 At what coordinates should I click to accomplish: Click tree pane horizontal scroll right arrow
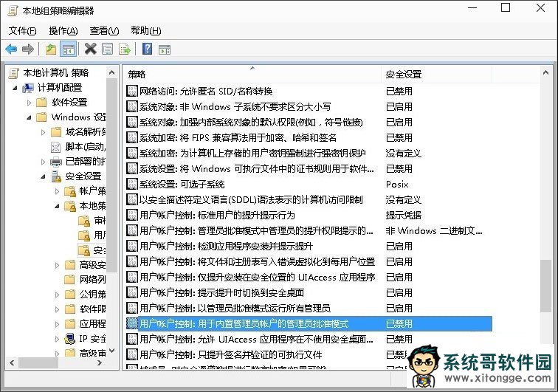[x=100, y=362]
